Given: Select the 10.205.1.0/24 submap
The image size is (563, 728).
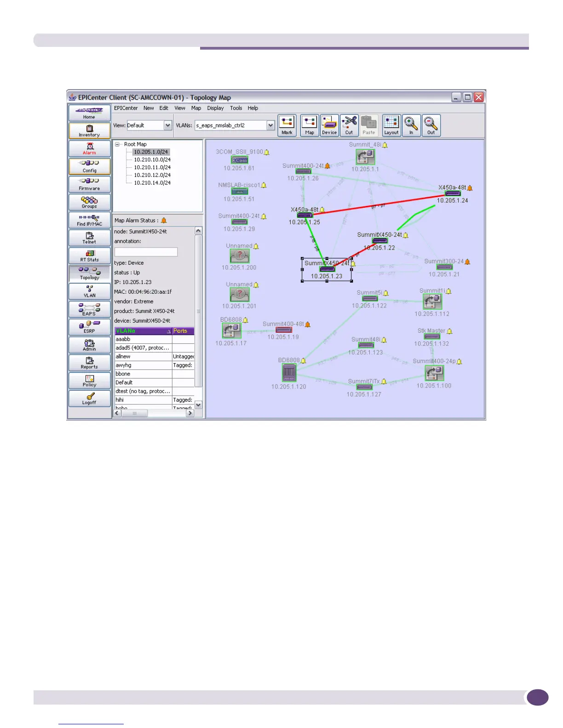Looking at the screenshot, I should 151,152.
